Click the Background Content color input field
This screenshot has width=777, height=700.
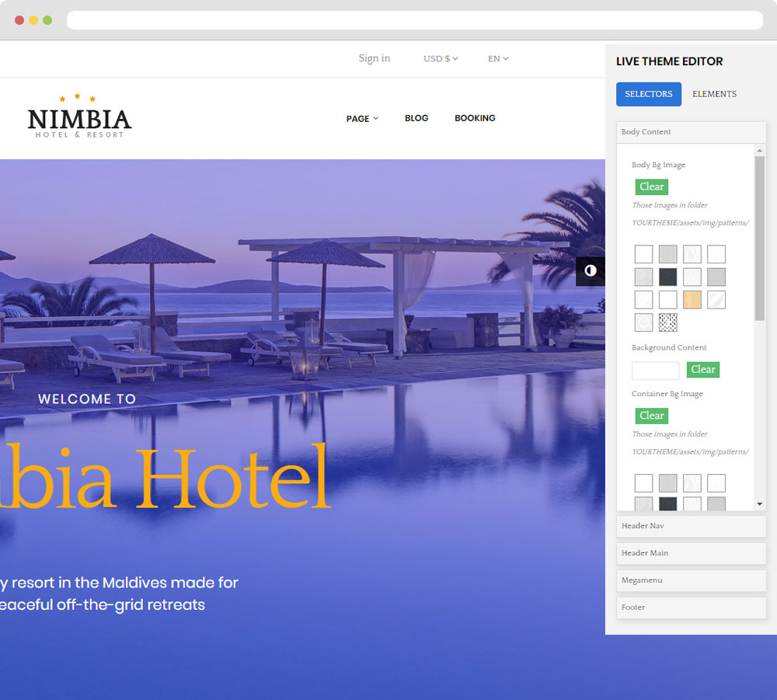(655, 370)
